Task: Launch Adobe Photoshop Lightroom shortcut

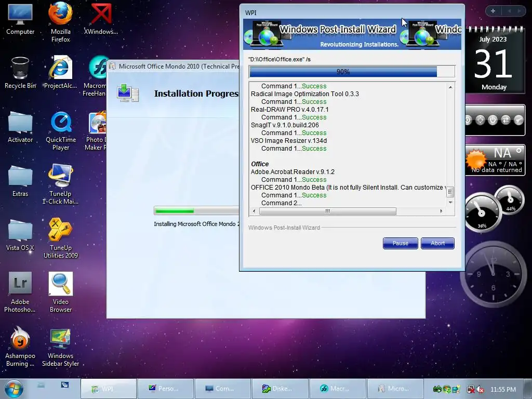Action: pyautogui.click(x=20, y=292)
